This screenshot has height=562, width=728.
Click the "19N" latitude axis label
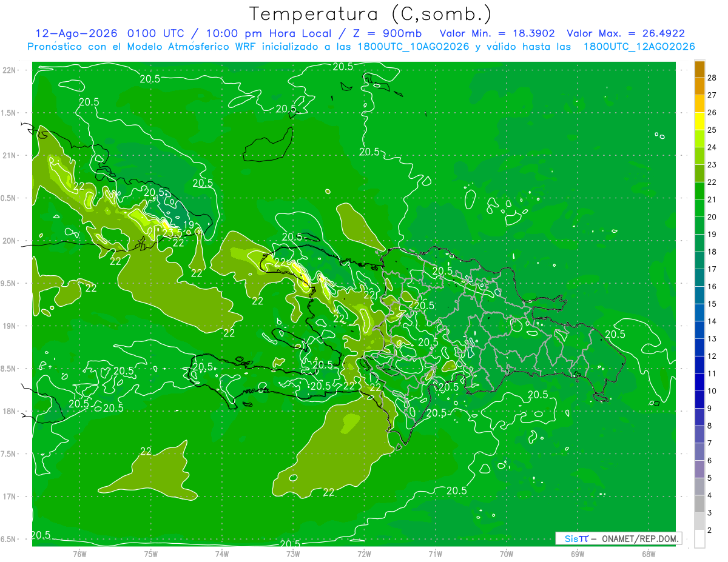[x=9, y=326]
